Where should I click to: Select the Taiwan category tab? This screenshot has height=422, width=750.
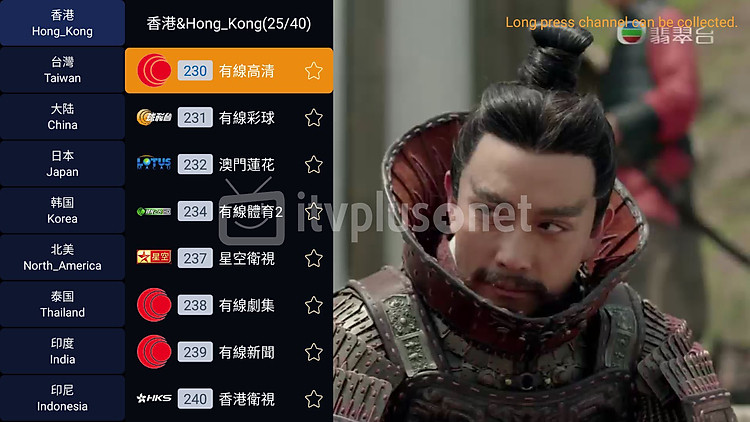point(62,70)
